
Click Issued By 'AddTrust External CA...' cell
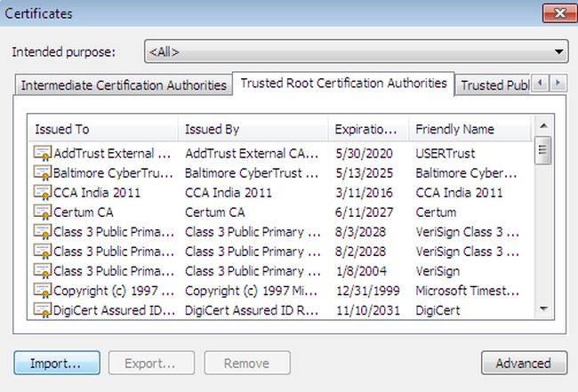coord(252,153)
